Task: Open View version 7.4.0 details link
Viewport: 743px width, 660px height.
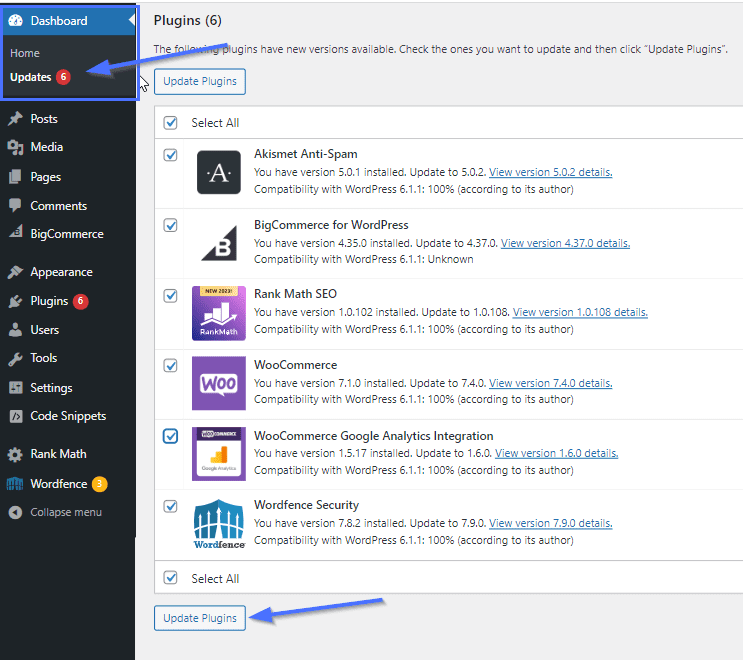Action: pyautogui.click(x=550, y=383)
